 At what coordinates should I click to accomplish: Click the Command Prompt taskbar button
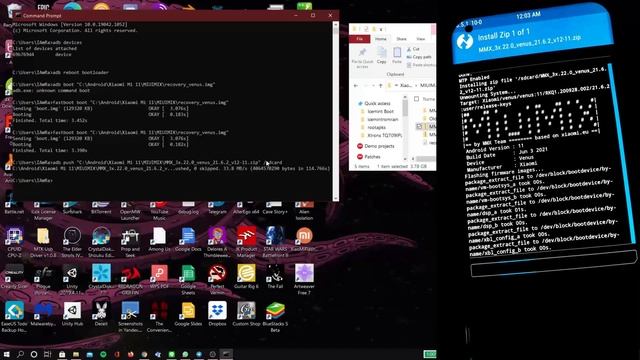[x=226, y=354]
